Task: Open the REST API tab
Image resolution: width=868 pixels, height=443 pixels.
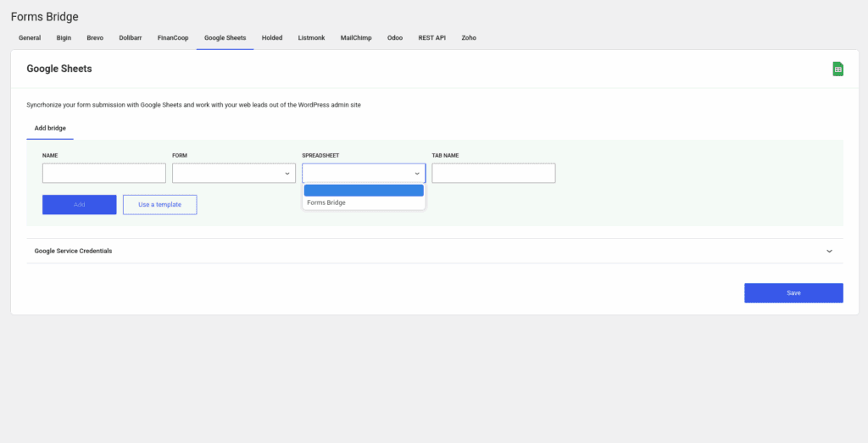Action: tap(431, 38)
